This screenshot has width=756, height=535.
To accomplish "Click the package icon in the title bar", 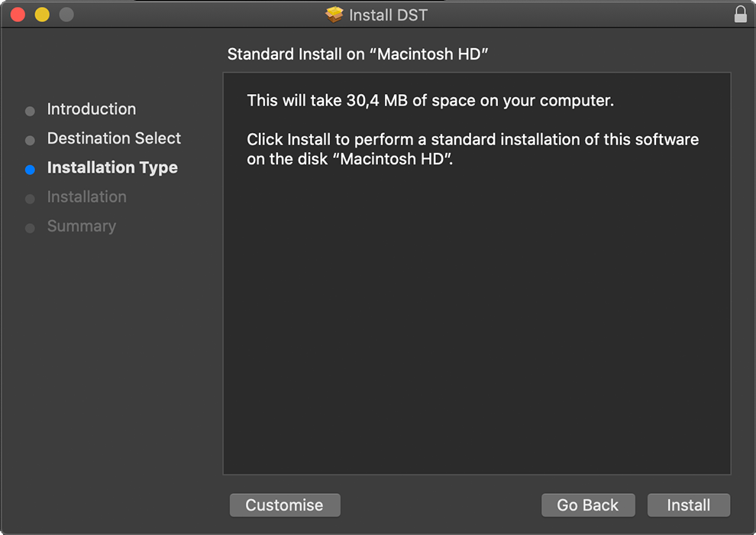I will pos(334,15).
